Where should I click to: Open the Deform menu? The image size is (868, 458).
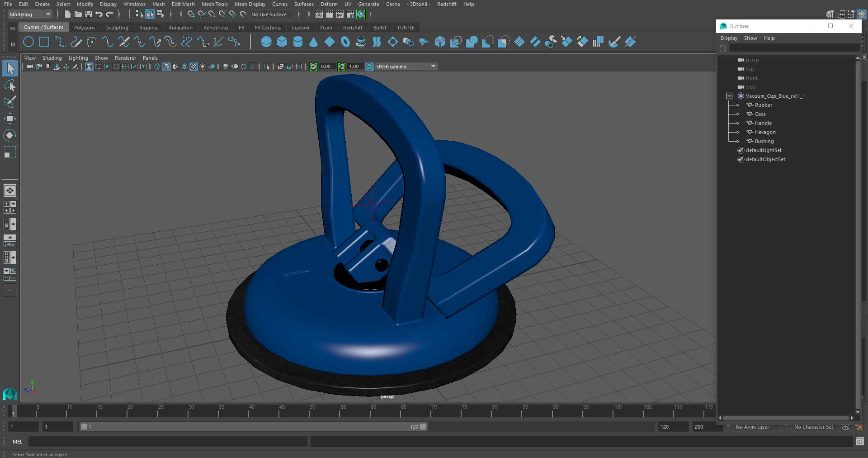329,4
